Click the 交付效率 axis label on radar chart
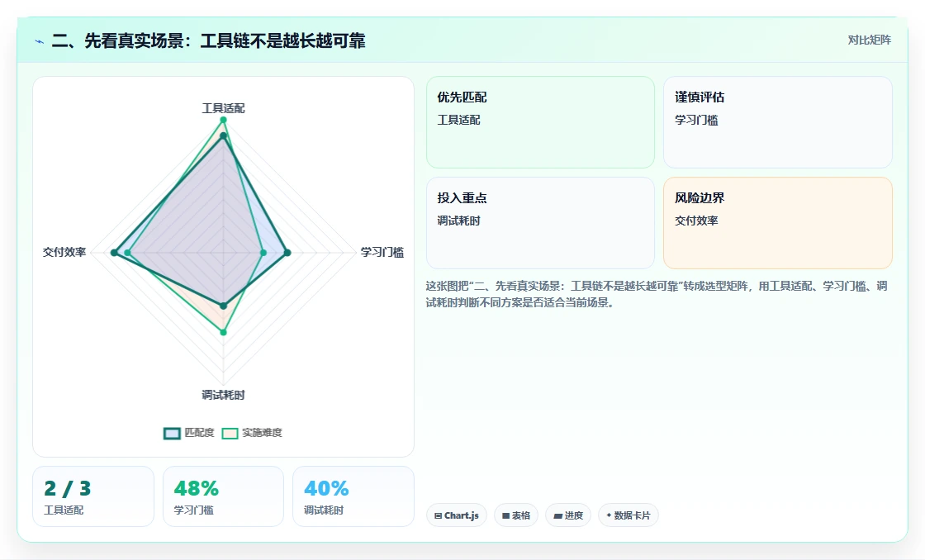The width and height of the screenshot is (925, 560). 64,253
